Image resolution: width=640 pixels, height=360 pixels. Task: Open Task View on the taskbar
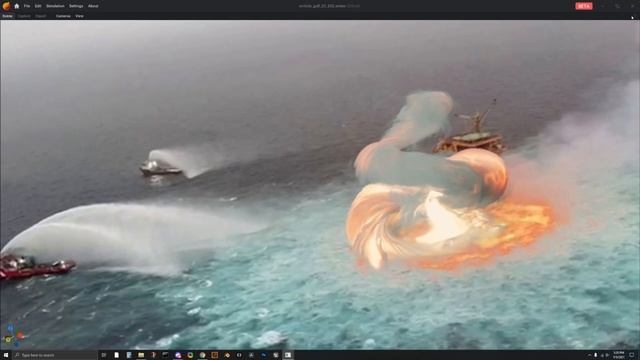[104, 355]
